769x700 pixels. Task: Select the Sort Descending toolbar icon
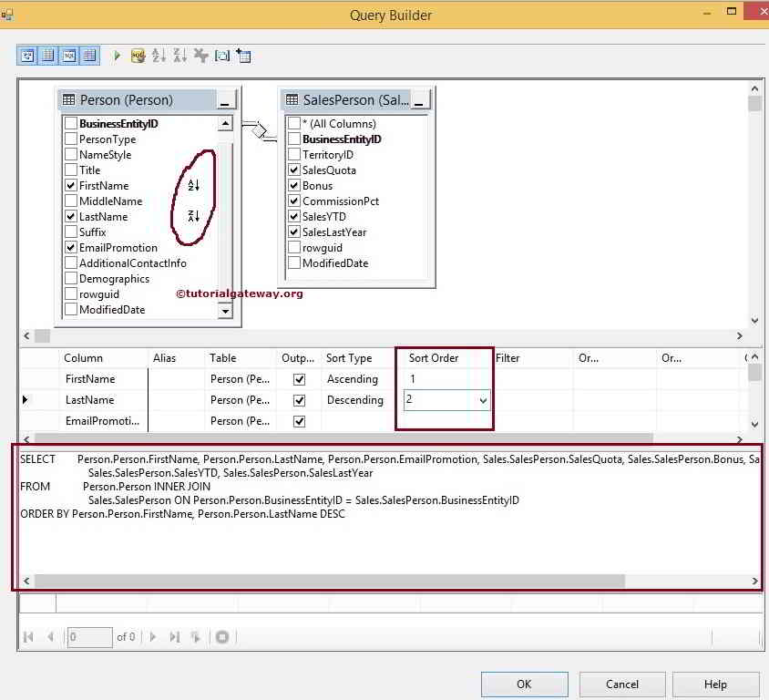178,55
